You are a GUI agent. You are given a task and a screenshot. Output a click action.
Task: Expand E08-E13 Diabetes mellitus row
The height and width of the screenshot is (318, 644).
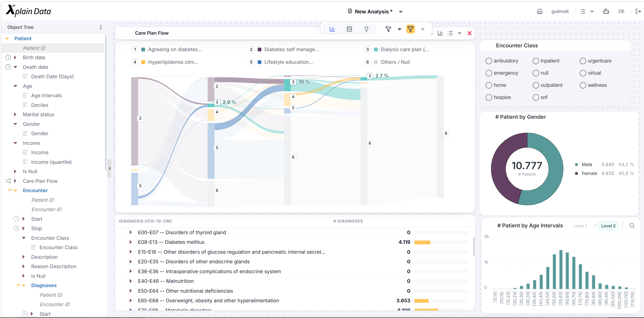pyautogui.click(x=130, y=242)
